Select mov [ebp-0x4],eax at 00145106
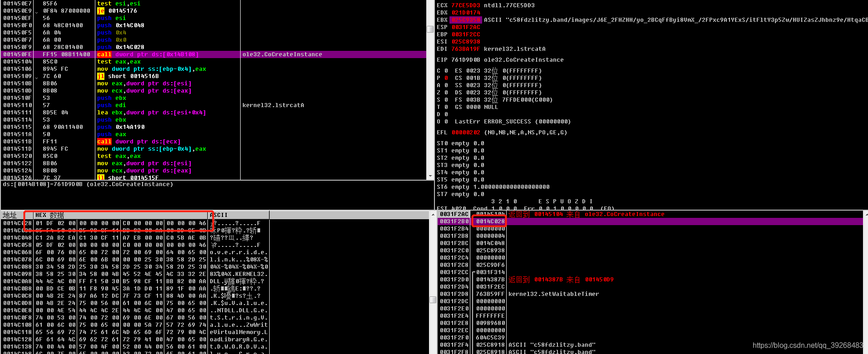The image size is (868, 354). pos(152,69)
